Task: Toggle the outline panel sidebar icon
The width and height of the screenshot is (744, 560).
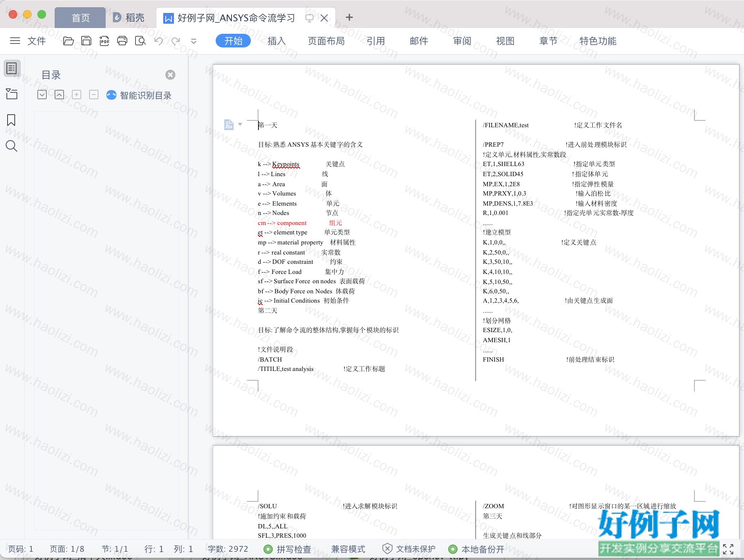Action: 12,68
